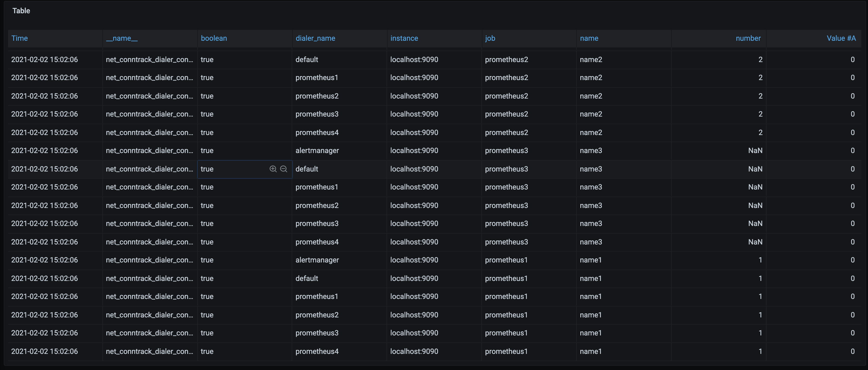Open the Table panel title menu
This screenshot has height=370, width=868.
(x=21, y=10)
